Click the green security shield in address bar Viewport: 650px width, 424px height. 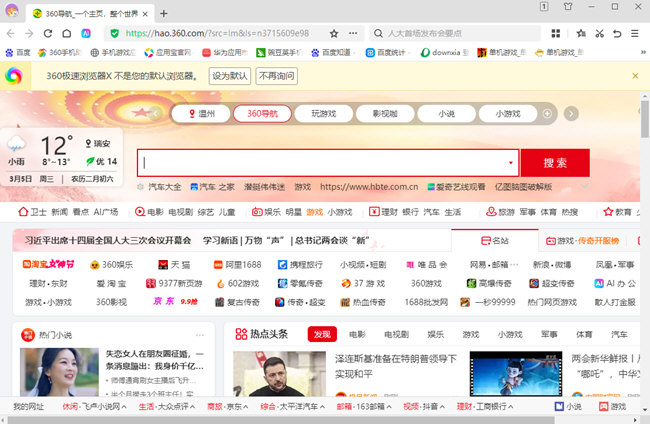click(115, 34)
